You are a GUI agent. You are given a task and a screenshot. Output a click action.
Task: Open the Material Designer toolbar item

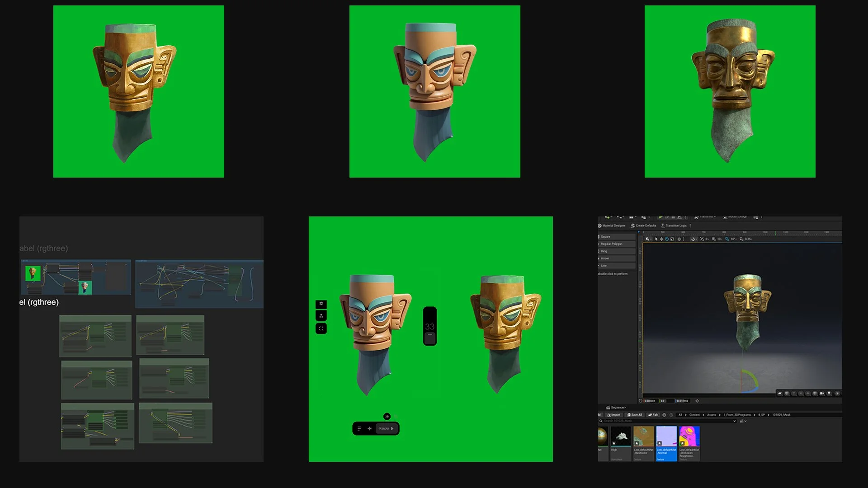[612, 225]
